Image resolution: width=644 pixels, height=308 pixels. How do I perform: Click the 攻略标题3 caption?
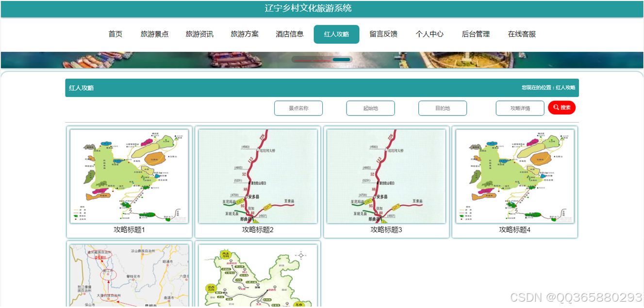point(386,230)
